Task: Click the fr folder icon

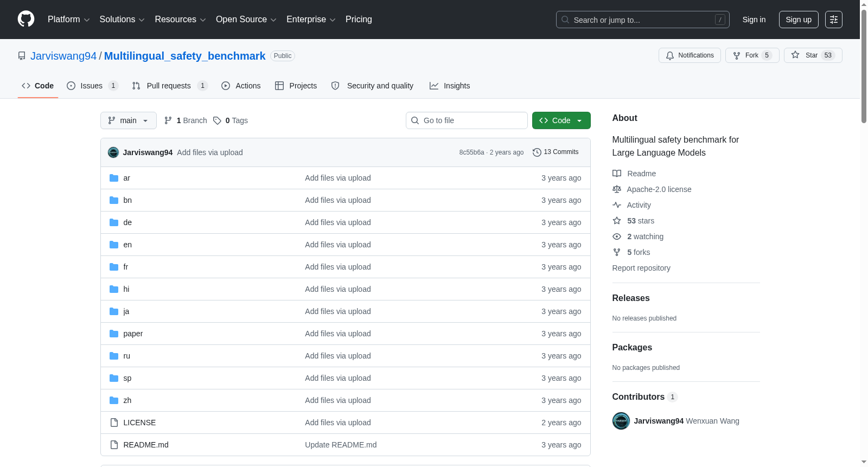Action: click(x=114, y=267)
